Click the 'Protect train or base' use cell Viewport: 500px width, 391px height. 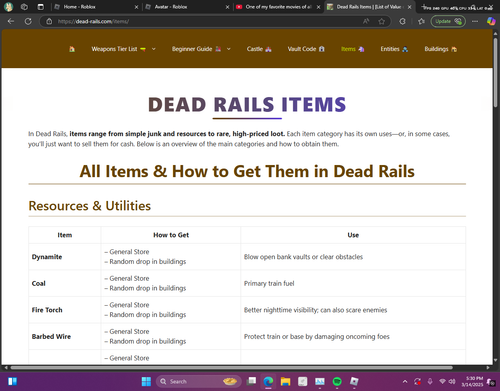click(353, 336)
